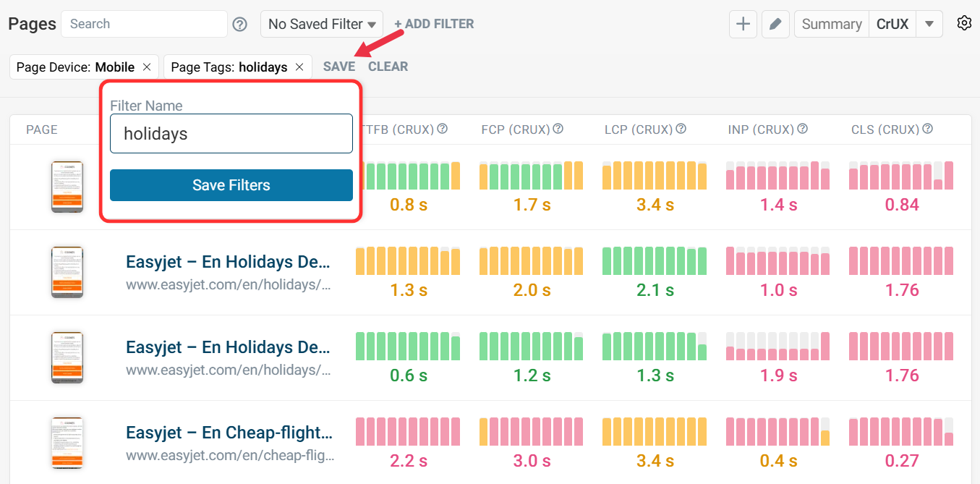Screen dimensions: 980x484
Task: Click the help icon beside LCP (CRUX)
Action: [x=681, y=129]
